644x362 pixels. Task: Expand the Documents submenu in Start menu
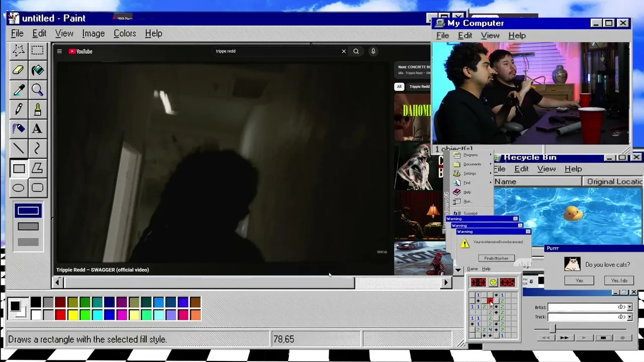(x=472, y=164)
